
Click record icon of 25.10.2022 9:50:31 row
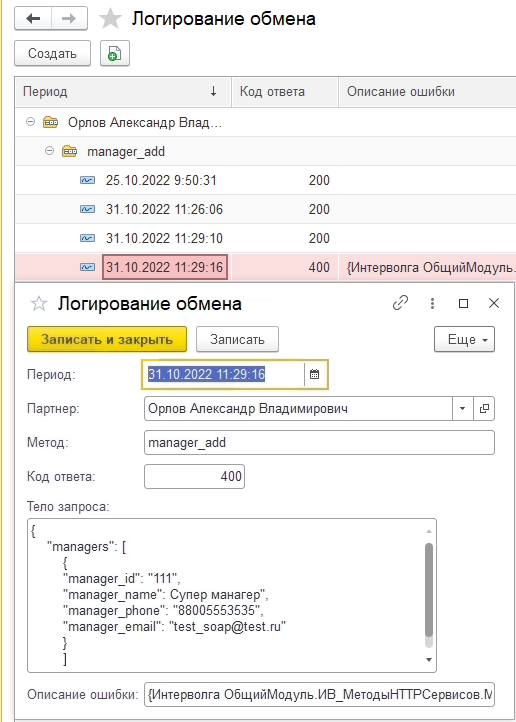tap(87, 180)
